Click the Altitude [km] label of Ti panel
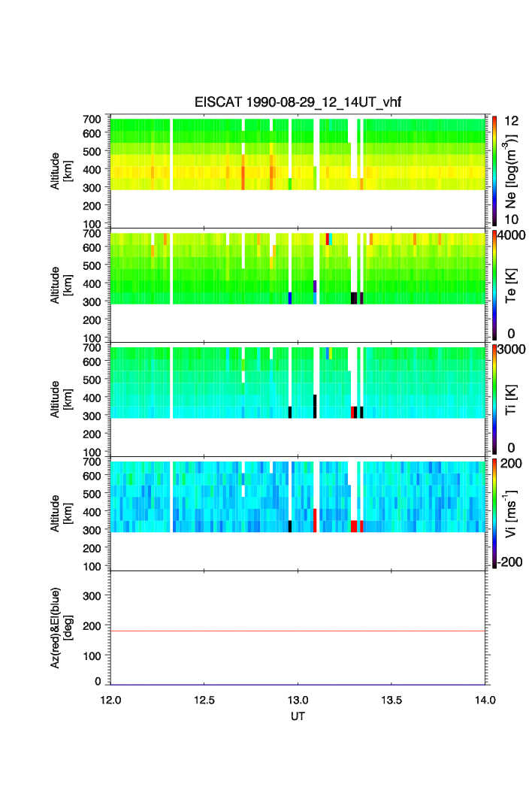Image resolution: width=532 pixels, height=799 pixels. 61,400
